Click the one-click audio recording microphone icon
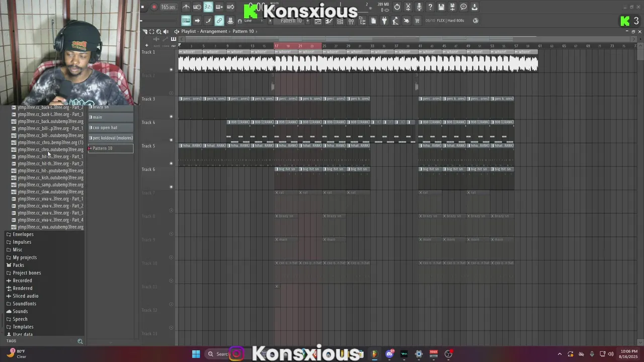This screenshot has height=362, width=644. pos(419,7)
